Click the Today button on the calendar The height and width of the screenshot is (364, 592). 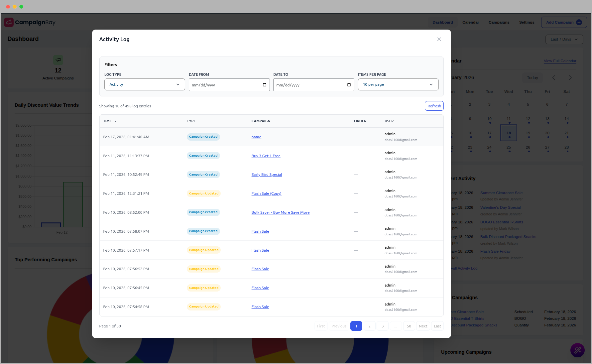pyautogui.click(x=532, y=77)
